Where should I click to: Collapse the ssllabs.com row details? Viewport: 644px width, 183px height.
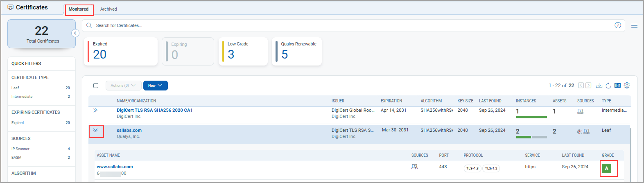(95, 131)
